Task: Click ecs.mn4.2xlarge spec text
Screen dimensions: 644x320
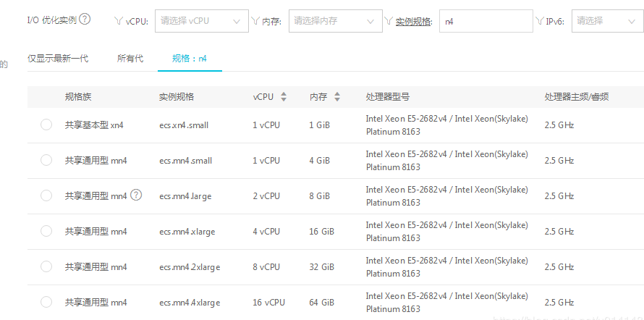Action: (190, 267)
